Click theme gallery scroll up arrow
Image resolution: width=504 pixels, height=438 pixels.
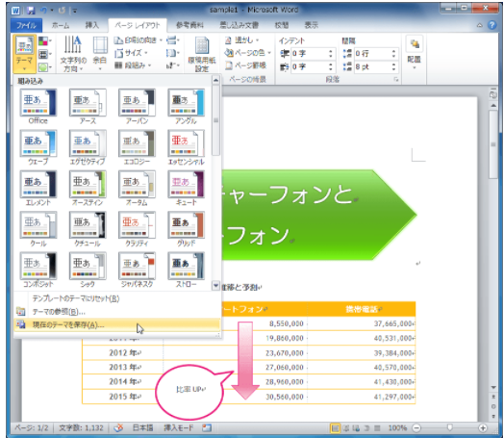[216, 80]
